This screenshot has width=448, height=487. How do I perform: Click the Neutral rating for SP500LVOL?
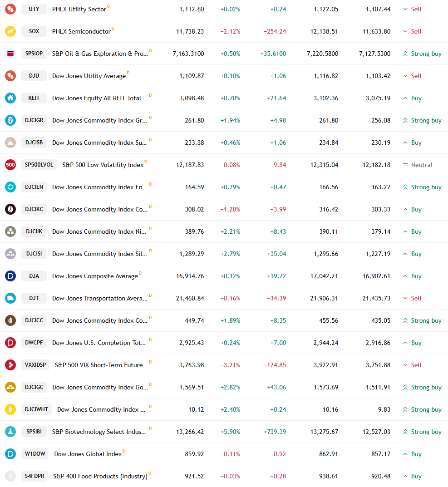418,165
